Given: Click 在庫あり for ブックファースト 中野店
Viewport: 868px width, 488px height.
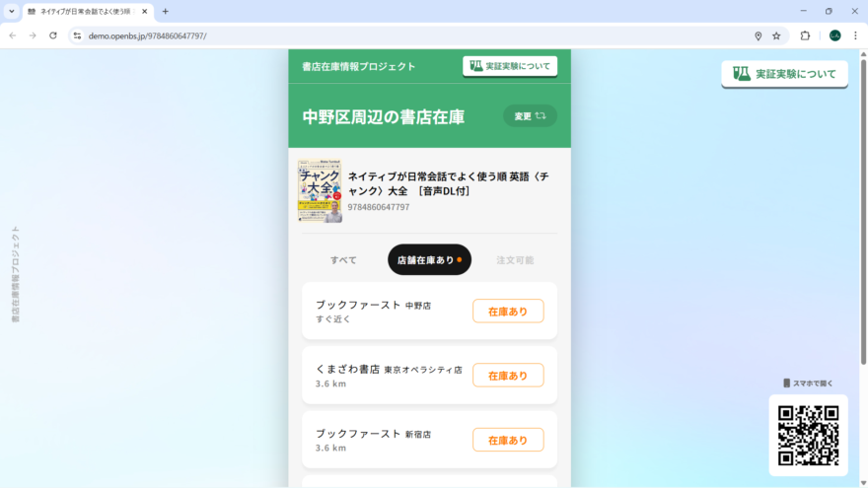Looking at the screenshot, I should (508, 312).
